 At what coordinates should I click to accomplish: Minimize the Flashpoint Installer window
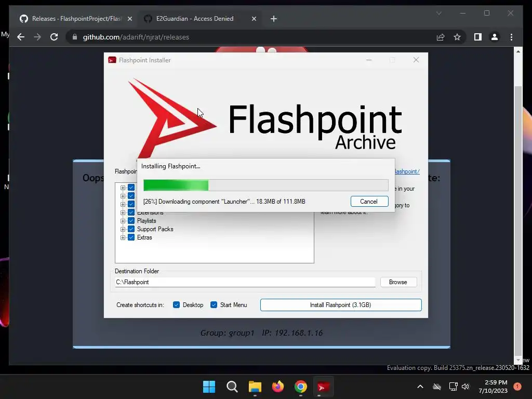369,60
